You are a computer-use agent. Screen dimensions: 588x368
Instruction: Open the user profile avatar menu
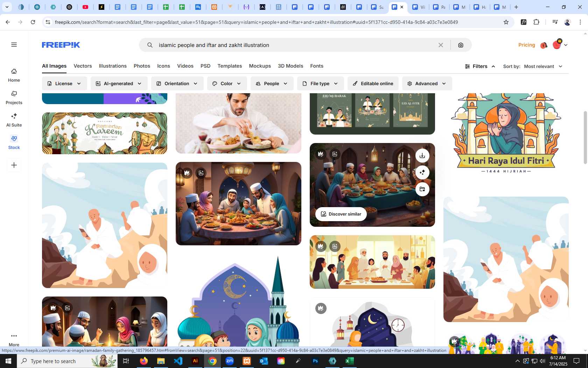click(x=557, y=45)
